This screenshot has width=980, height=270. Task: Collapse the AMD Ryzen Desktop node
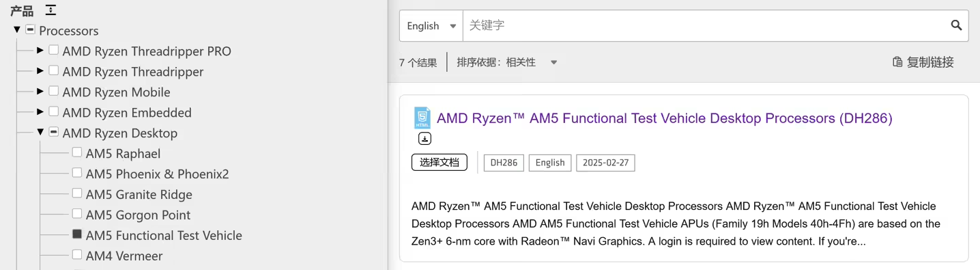(x=40, y=133)
